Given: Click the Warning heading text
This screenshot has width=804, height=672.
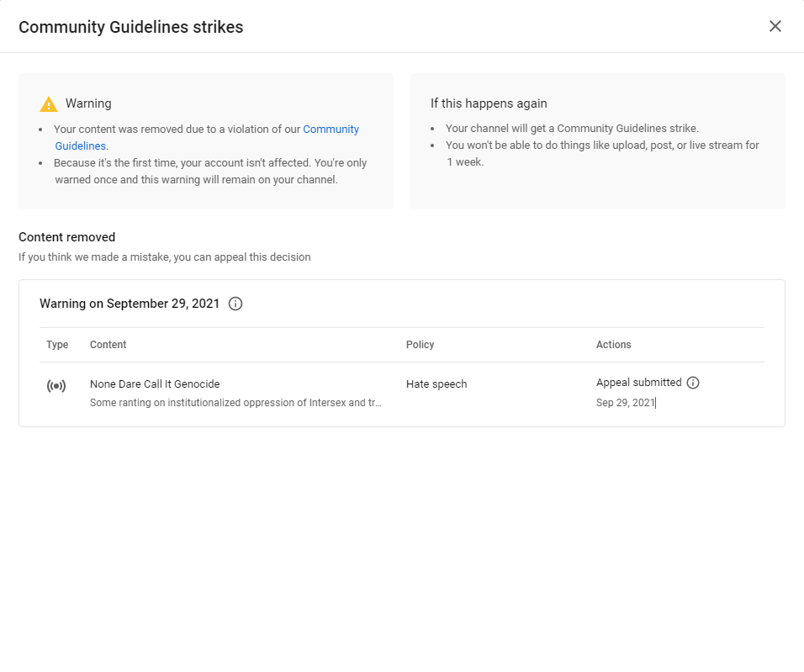Looking at the screenshot, I should pos(88,103).
